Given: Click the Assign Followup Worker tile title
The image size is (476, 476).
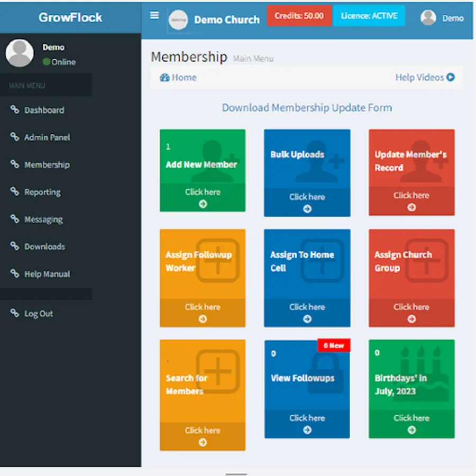Looking at the screenshot, I should point(199,261).
